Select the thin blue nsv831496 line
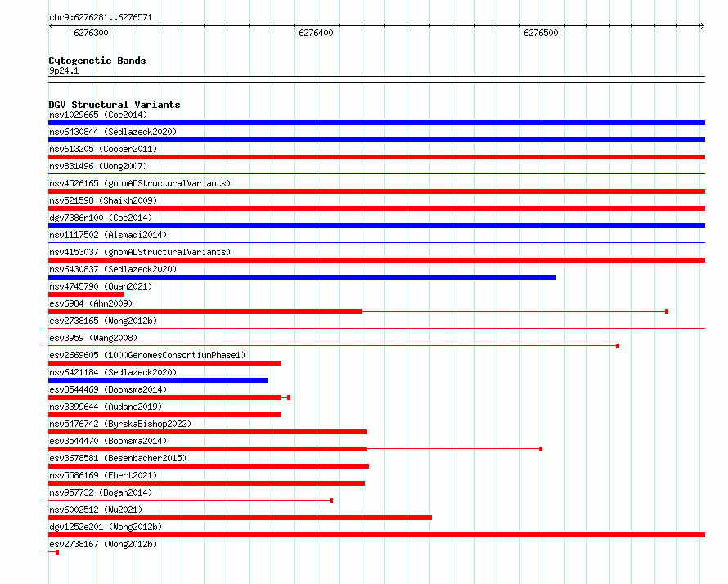 tap(376, 174)
